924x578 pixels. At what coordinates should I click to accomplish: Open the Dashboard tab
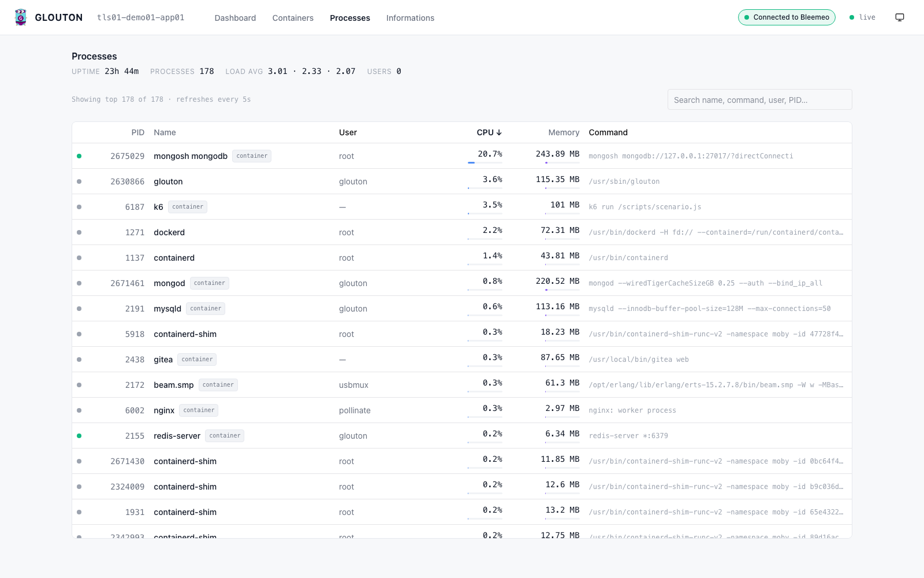click(x=235, y=18)
